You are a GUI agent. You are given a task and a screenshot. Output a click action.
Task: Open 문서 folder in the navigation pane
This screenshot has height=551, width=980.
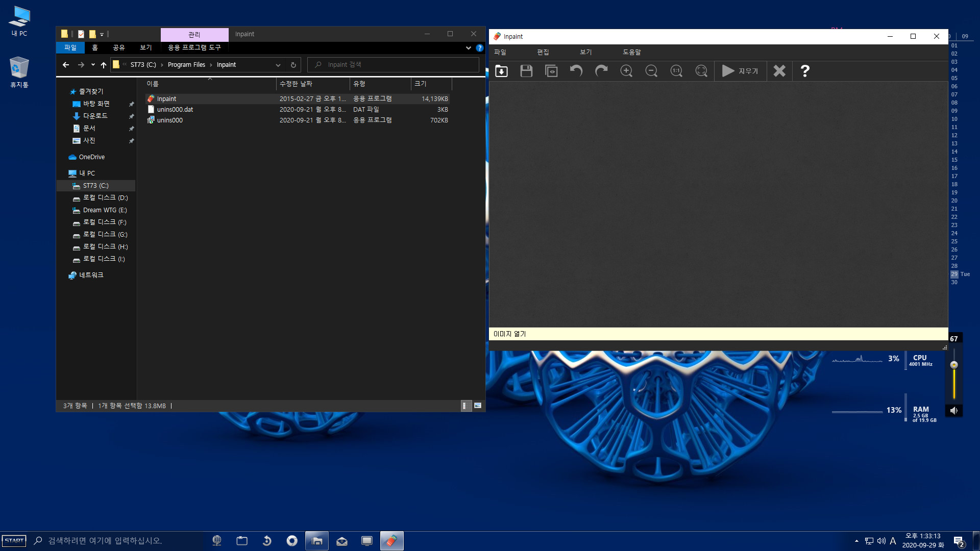click(x=89, y=128)
